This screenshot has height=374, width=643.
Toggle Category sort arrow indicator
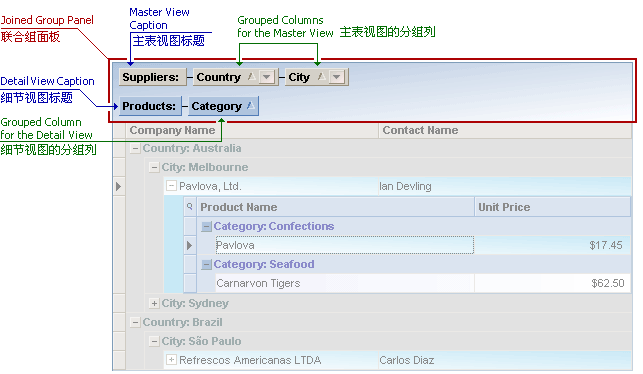[251, 105]
